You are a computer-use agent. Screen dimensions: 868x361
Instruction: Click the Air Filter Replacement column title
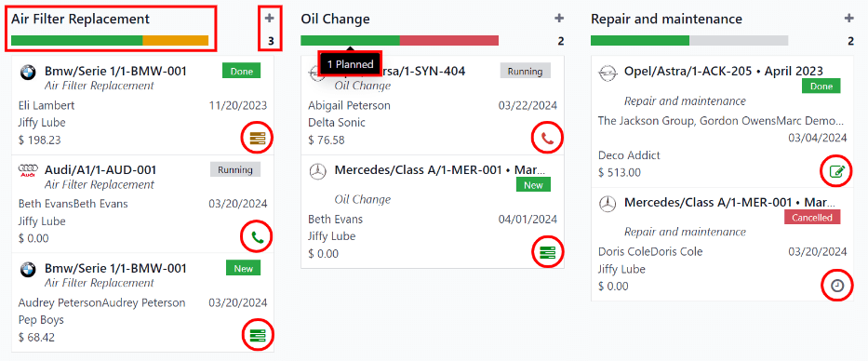80,19
